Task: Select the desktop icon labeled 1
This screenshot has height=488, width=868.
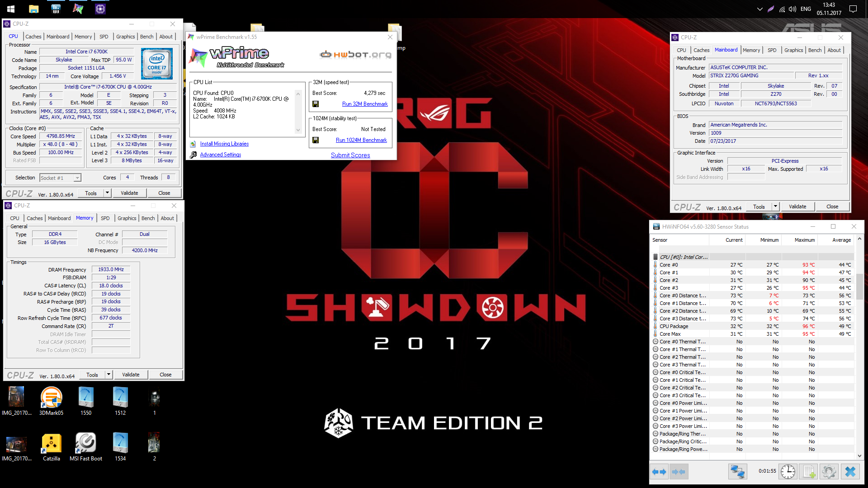Action: click(x=155, y=401)
